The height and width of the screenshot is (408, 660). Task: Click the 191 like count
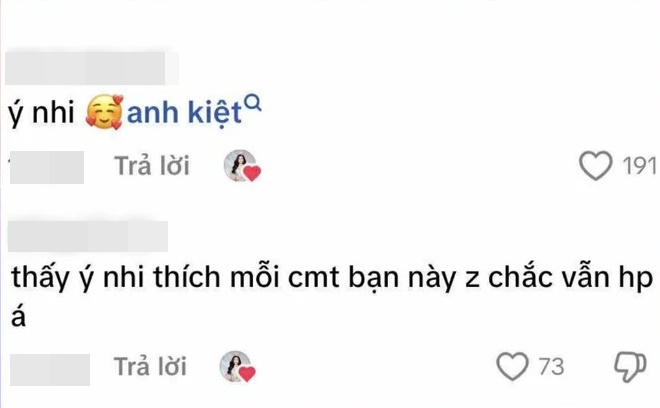click(639, 166)
